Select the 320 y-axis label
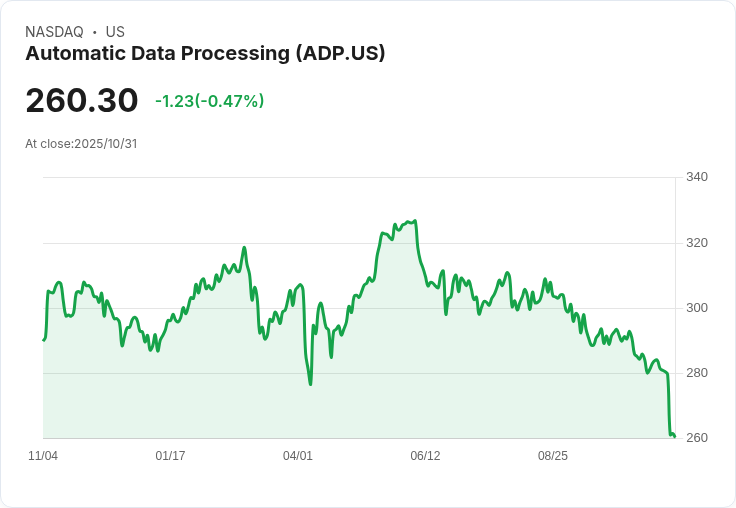Screen dimensions: 736x508 [x=697, y=243]
